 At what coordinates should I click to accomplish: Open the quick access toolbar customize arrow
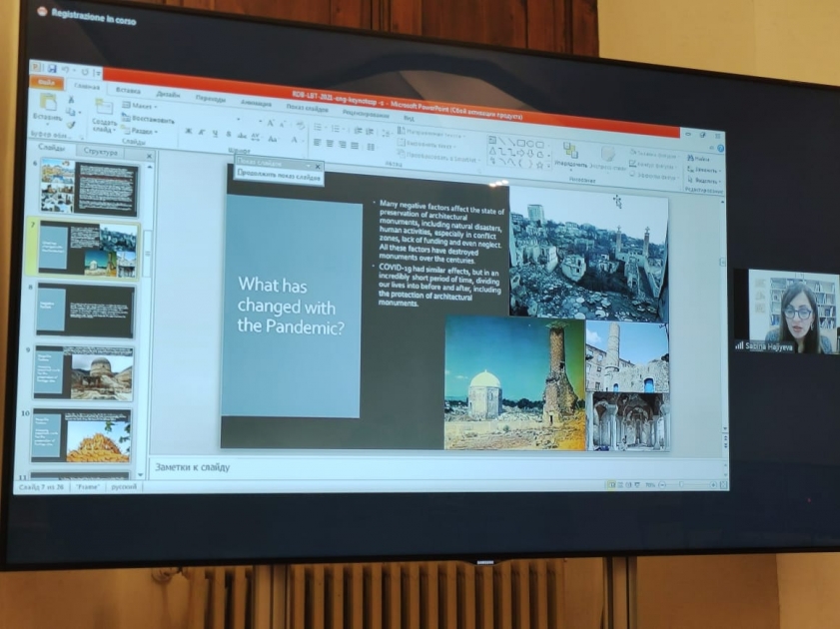(99, 72)
